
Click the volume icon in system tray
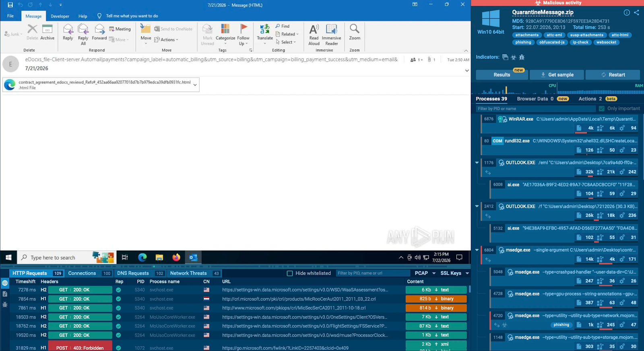(417, 257)
